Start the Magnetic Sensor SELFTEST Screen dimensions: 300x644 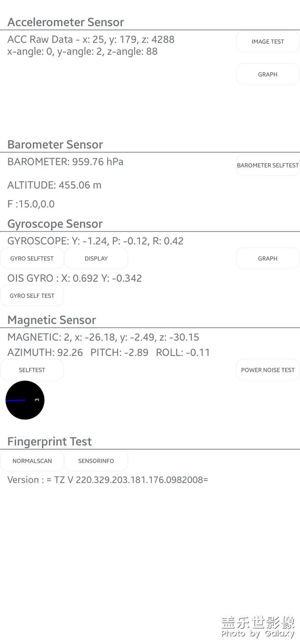[32, 370]
